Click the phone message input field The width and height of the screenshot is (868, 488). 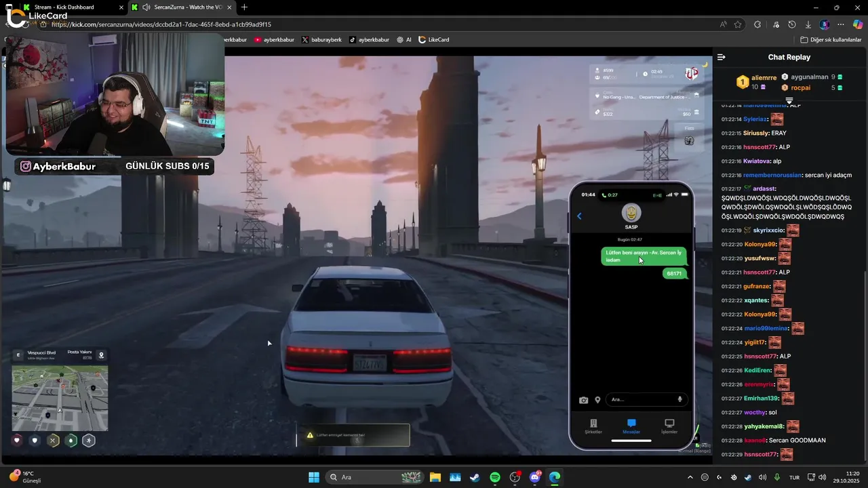click(x=647, y=400)
